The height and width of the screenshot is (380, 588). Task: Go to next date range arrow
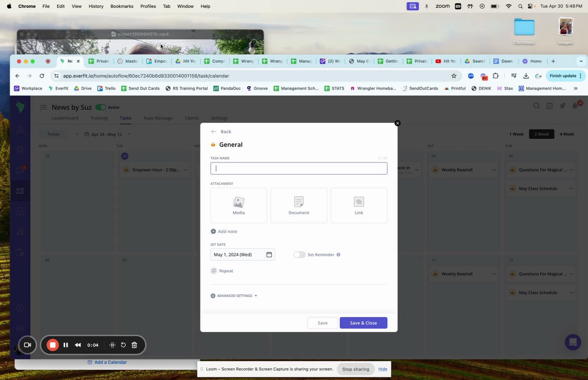coord(129,134)
